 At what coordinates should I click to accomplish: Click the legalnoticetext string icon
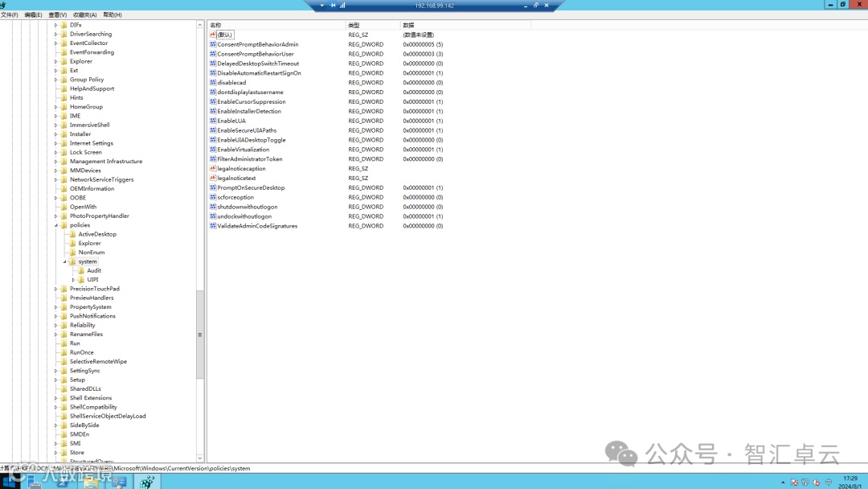[x=212, y=178]
